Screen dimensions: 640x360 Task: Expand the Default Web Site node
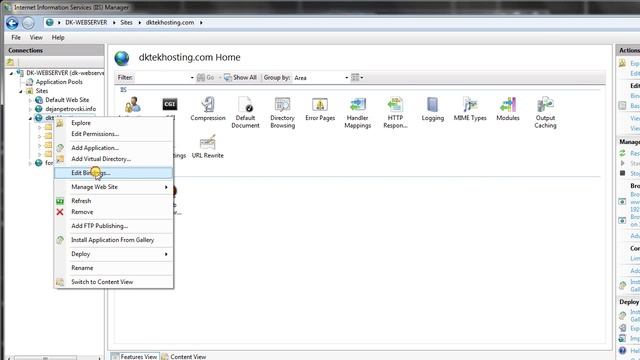30,100
